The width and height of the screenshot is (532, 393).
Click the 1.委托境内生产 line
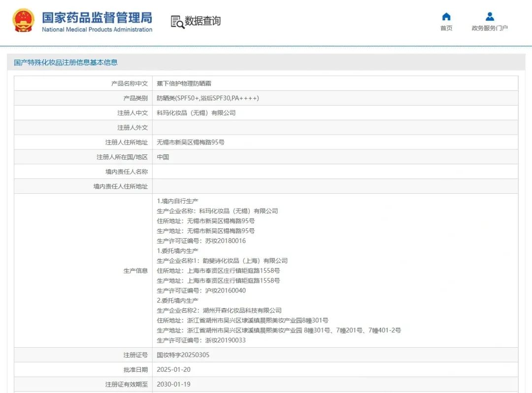point(177,250)
